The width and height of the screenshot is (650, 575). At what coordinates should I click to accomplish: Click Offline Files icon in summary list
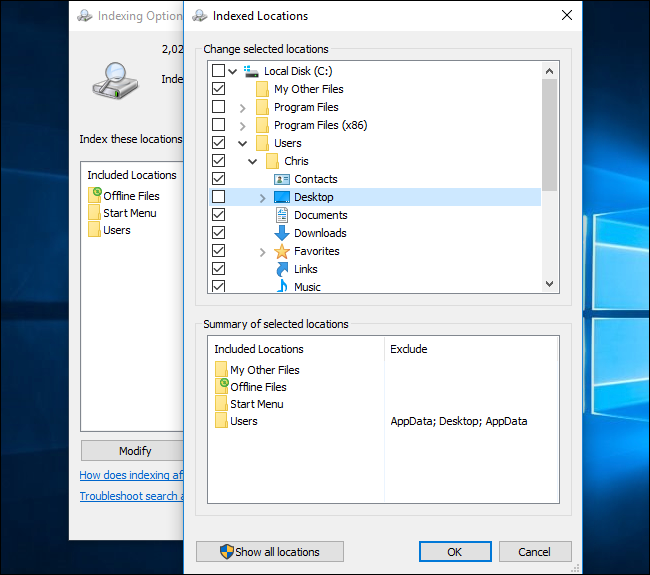click(222, 386)
